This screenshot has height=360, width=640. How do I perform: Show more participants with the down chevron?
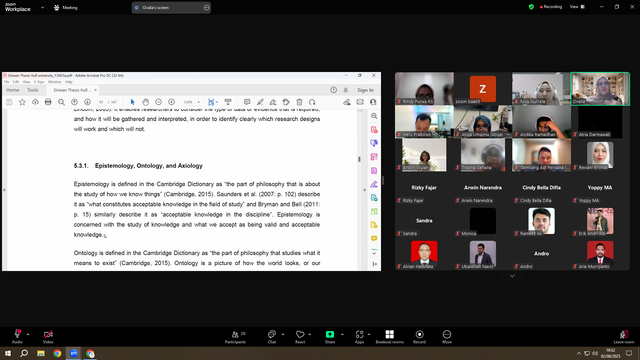coord(512,276)
